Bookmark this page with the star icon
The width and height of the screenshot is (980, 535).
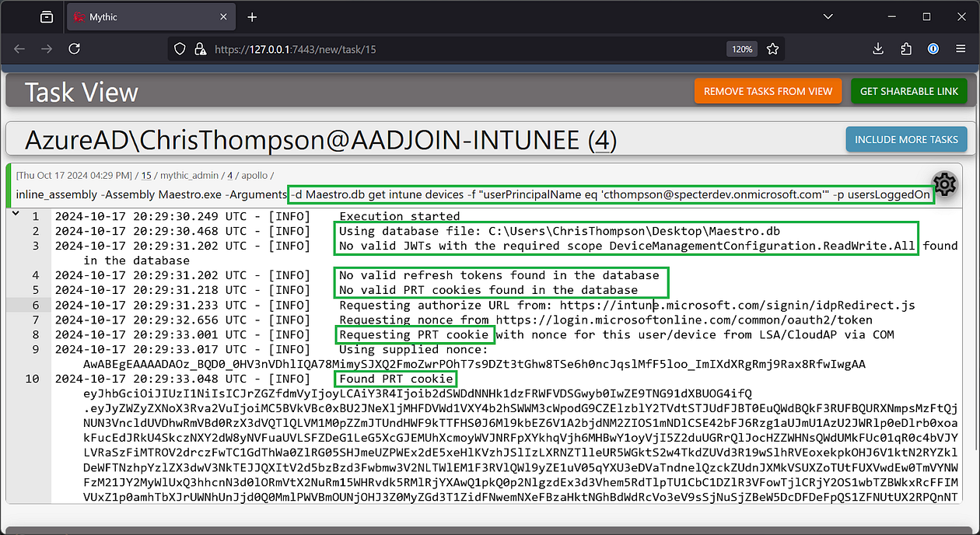coord(772,49)
